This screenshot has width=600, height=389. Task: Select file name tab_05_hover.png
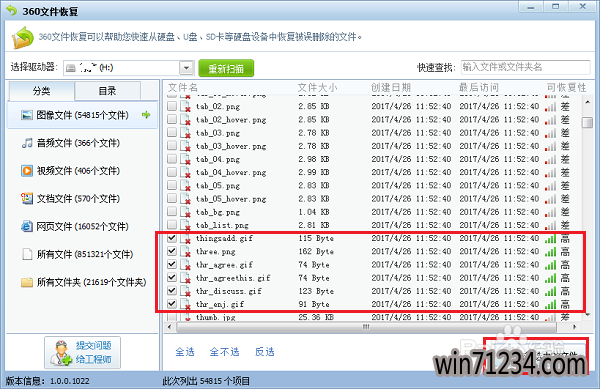231,199
